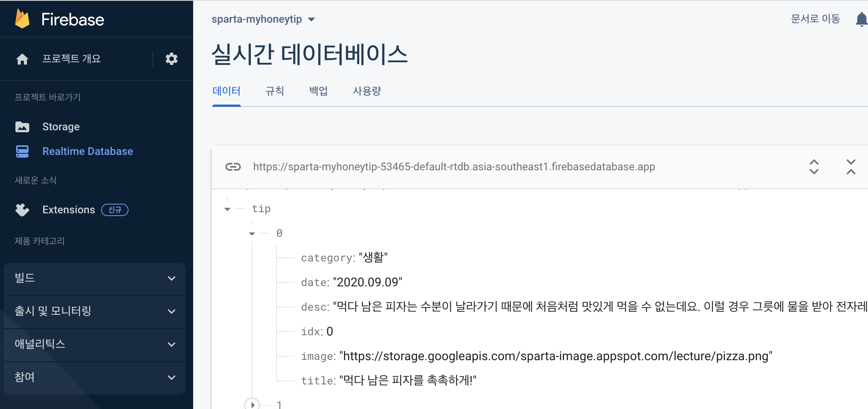Image resolution: width=868 pixels, height=409 pixels.
Task: Select the idx value 0
Action: (330, 331)
